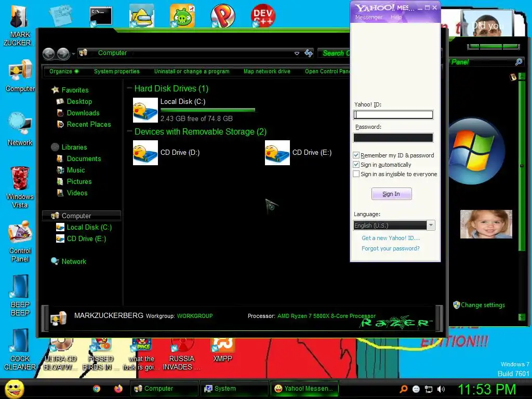Enable Sign in as invisible to everyone
Image resolution: width=532 pixels, height=399 pixels.
[356, 174]
